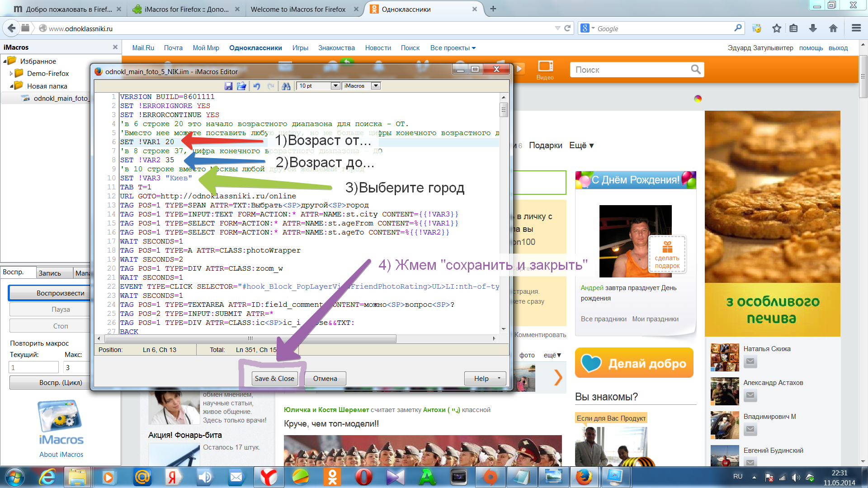Click the browser Back arrow button
Screen dimensions: 868x488
coord(12,28)
